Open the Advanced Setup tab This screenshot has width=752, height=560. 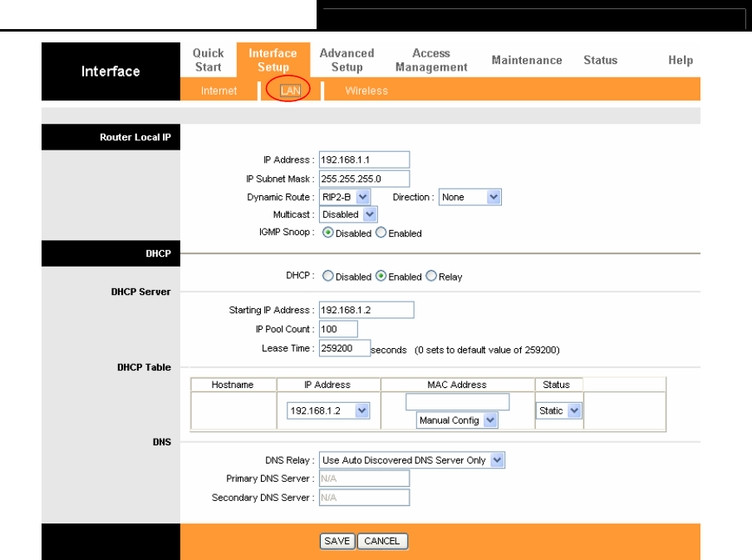click(347, 60)
